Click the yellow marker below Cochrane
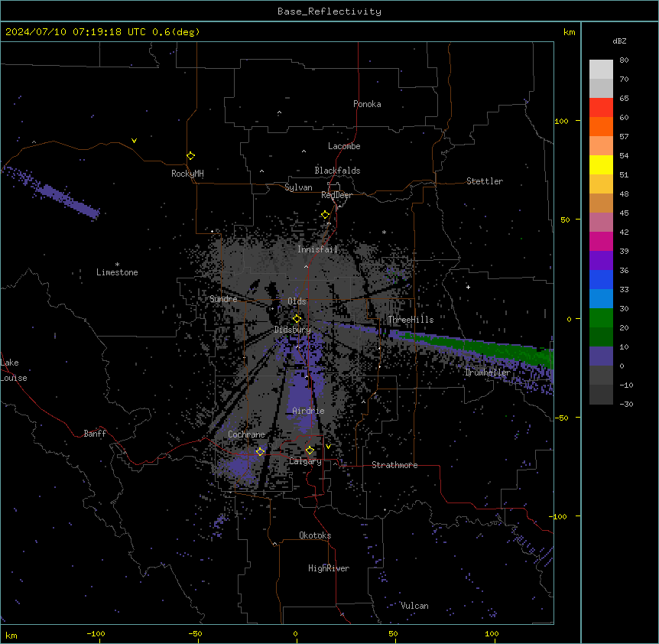The height and width of the screenshot is (644, 659). point(260,451)
